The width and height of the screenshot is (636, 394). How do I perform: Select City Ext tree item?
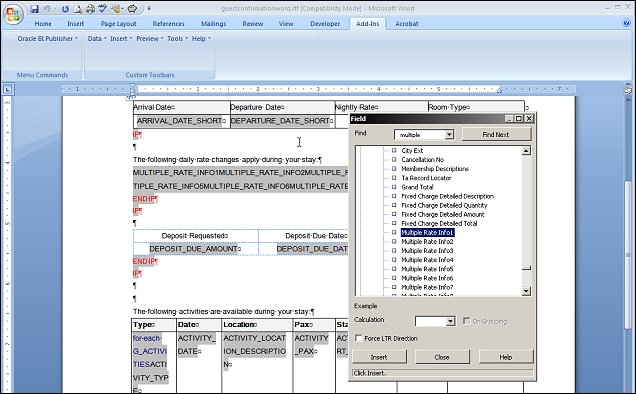click(x=412, y=151)
